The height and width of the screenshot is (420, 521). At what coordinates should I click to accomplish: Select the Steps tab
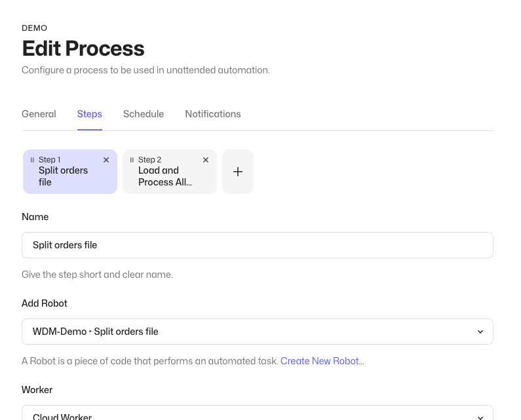(90, 114)
